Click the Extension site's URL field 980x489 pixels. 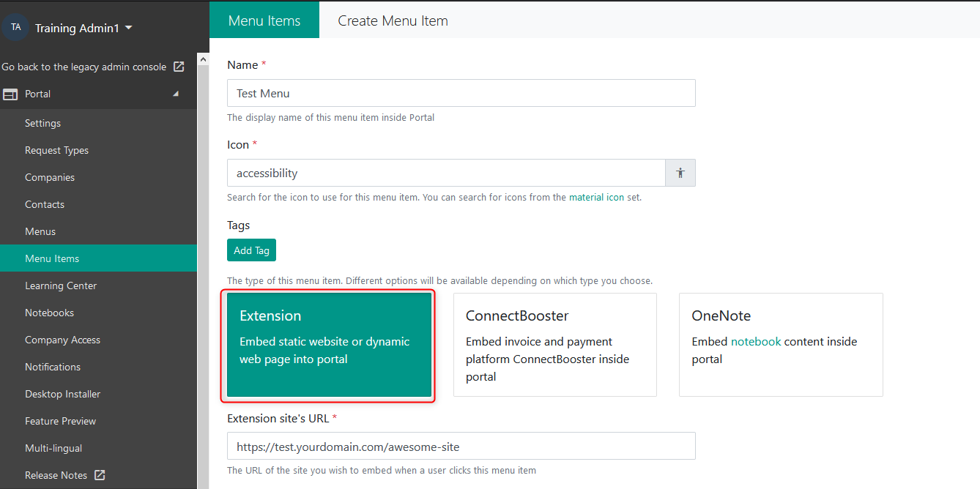tap(461, 446)
